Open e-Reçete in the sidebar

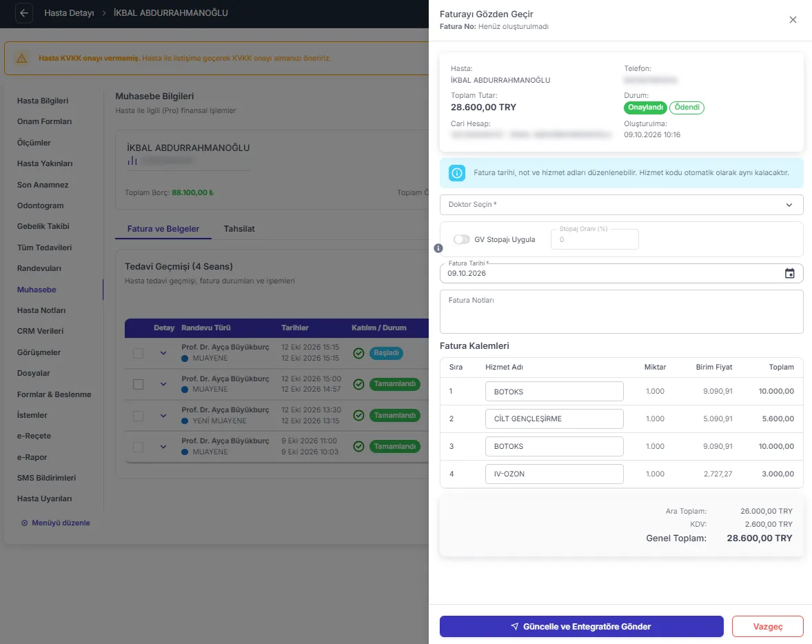[x=34, y=436]
